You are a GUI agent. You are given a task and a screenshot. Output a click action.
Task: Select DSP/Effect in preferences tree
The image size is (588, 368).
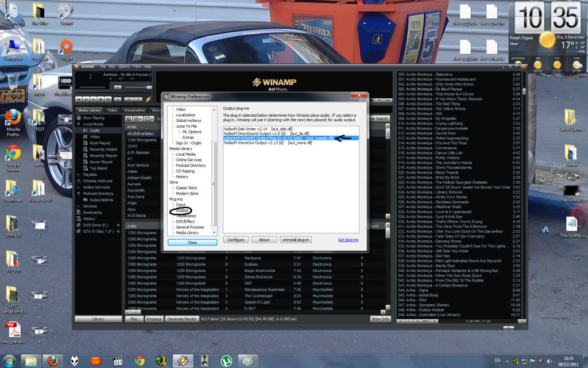(x=185, y=221)
